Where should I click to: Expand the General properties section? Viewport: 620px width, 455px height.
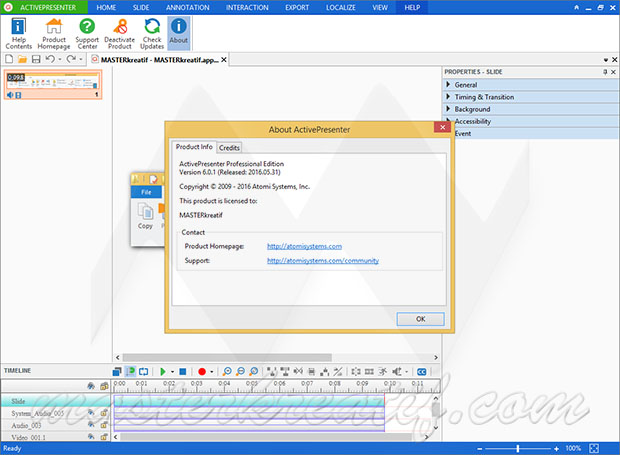pyautogui.click(x=530, y=85)
